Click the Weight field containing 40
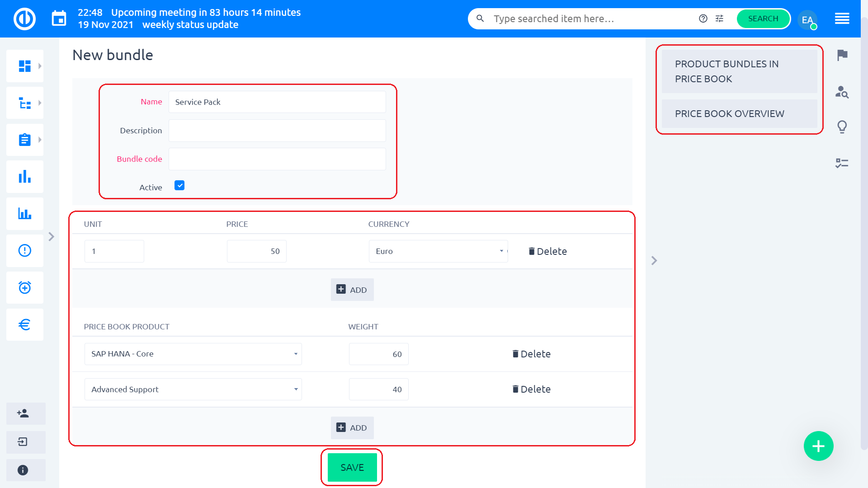 pos(378,389)
